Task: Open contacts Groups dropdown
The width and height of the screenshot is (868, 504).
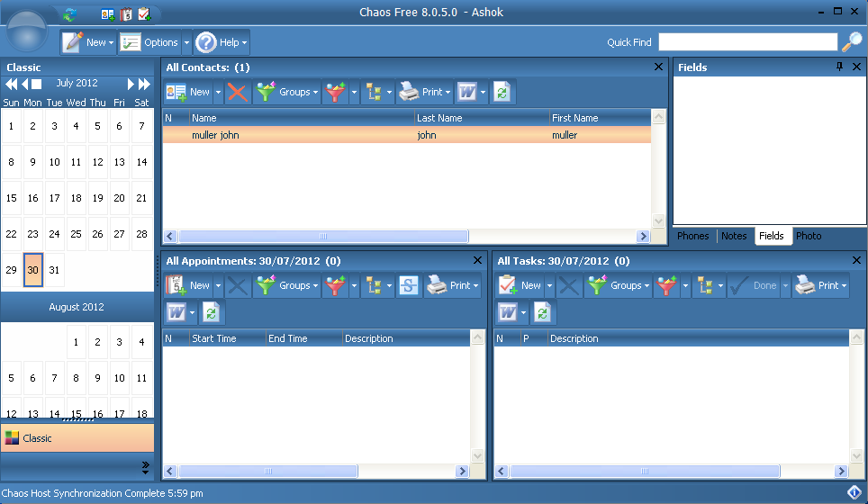Action: pos(288,92)
